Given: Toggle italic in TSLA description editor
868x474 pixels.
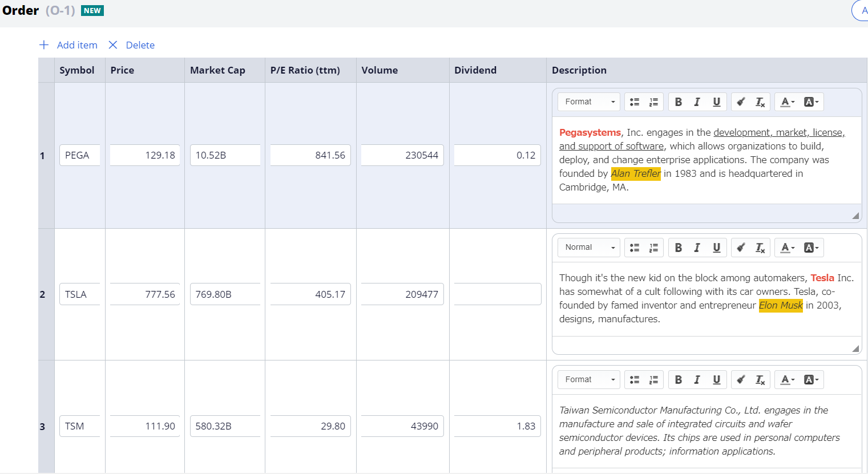Looking at the screenshot, I should click(x=697, y=248).
